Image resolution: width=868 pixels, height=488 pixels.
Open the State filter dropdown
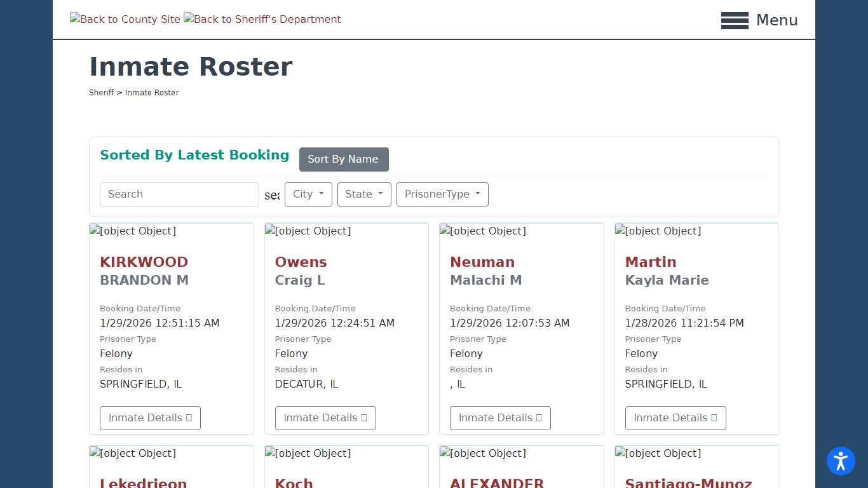click(364, 194)
